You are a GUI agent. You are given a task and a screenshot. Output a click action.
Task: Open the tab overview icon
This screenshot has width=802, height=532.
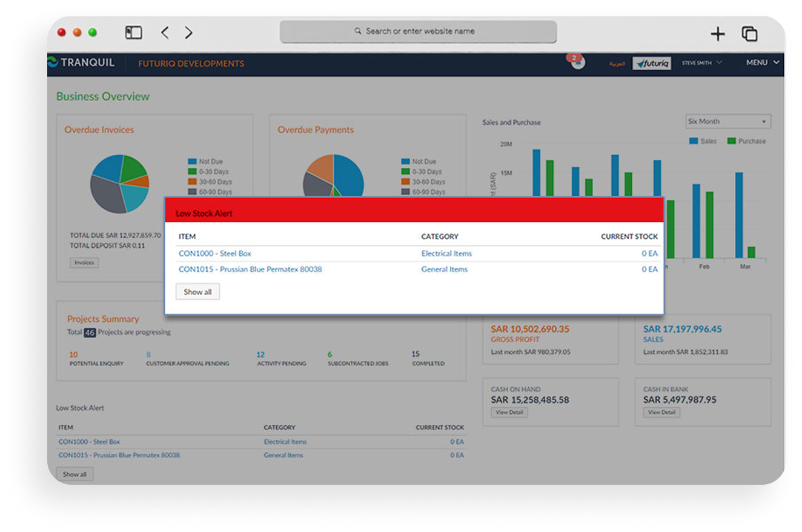click(749, 34)
